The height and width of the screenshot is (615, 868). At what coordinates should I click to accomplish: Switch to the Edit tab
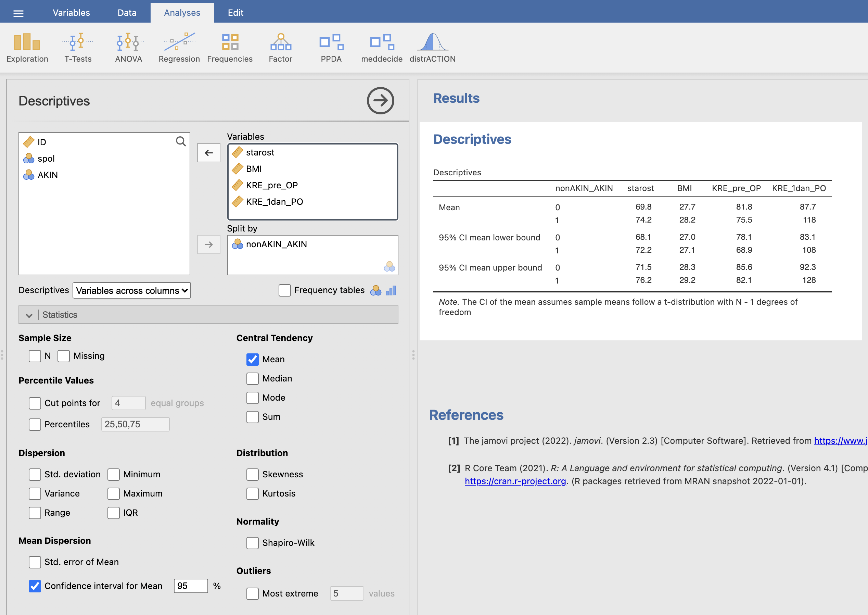tap(235, 12)
